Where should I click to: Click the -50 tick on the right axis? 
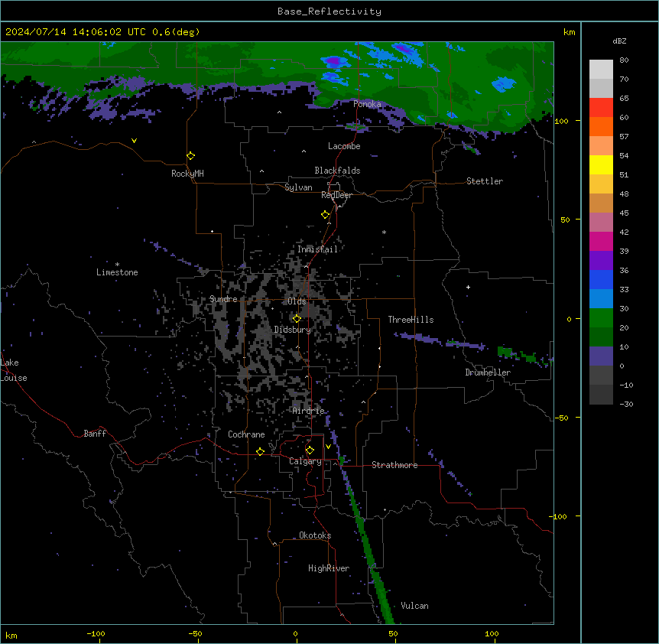(x=562, y=418)
